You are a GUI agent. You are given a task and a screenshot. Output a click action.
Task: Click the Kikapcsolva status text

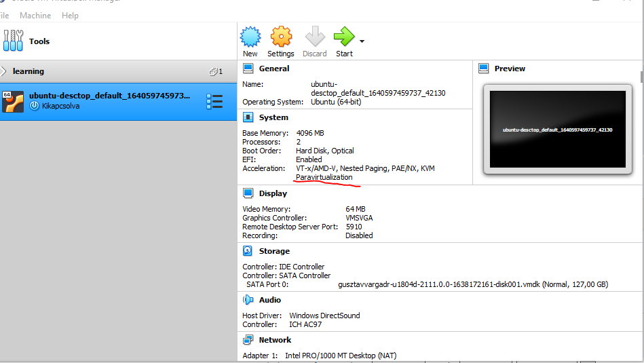[60, 106]
